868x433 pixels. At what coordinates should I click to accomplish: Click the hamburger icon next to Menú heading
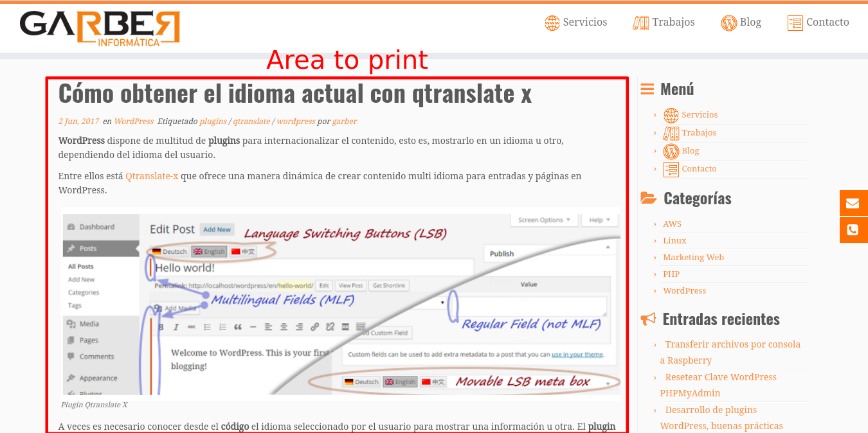pyautogui.click(x=647, y=89)
